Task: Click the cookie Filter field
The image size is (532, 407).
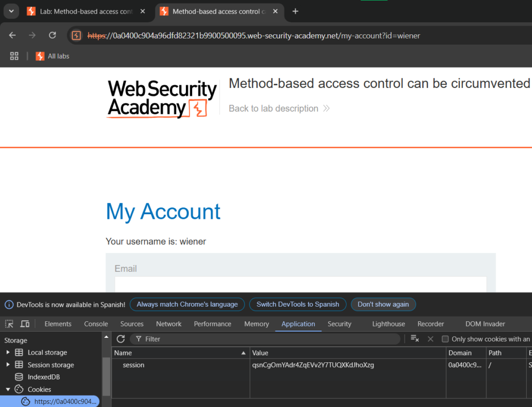Action: point(265,339)
